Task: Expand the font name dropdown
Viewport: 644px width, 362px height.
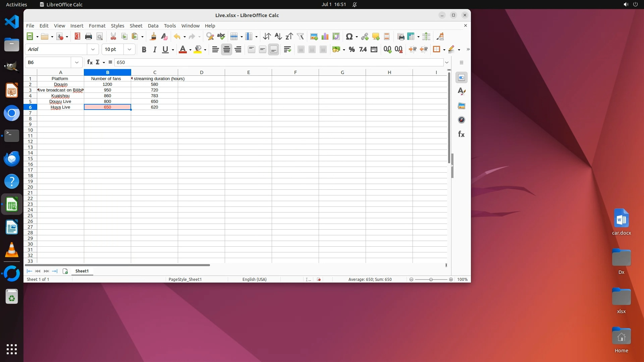Action: tap(93, 49)
